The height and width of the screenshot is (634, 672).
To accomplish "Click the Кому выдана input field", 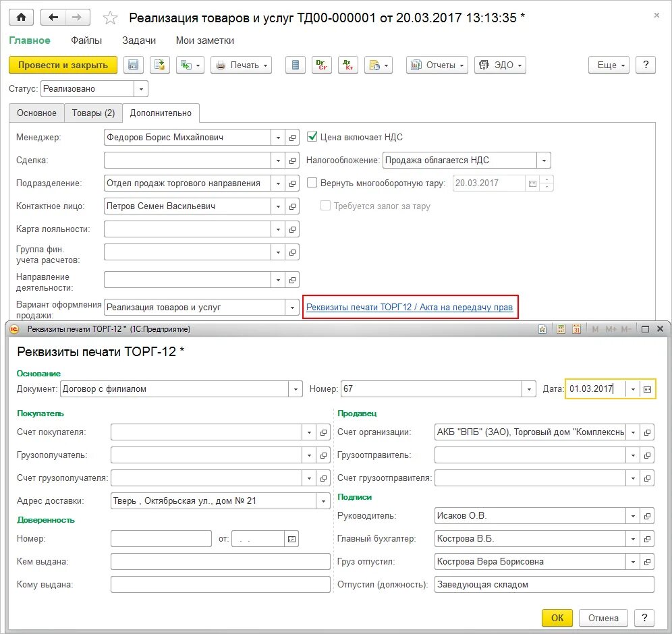I will (220, 585).
